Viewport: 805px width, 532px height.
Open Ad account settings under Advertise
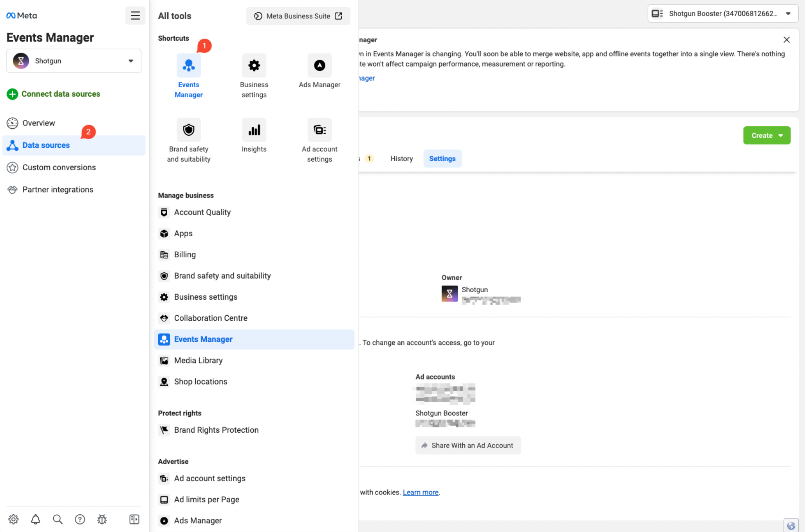point(254,478)
